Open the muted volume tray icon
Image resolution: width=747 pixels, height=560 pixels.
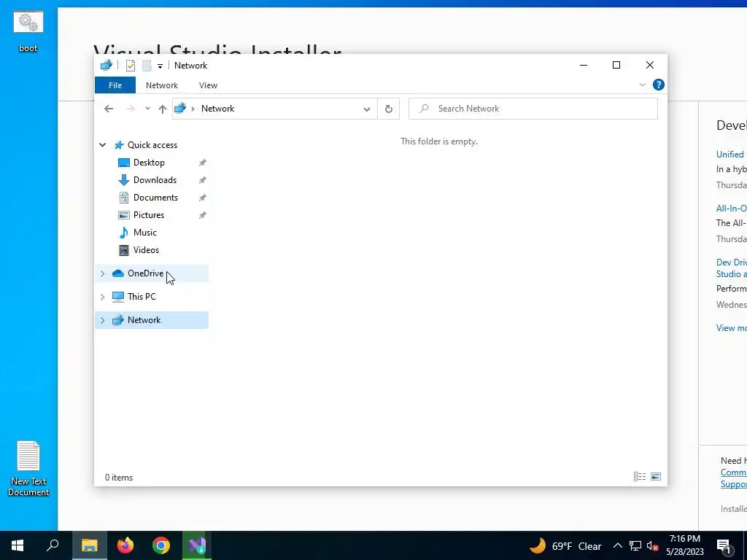[x=652, y=545]
